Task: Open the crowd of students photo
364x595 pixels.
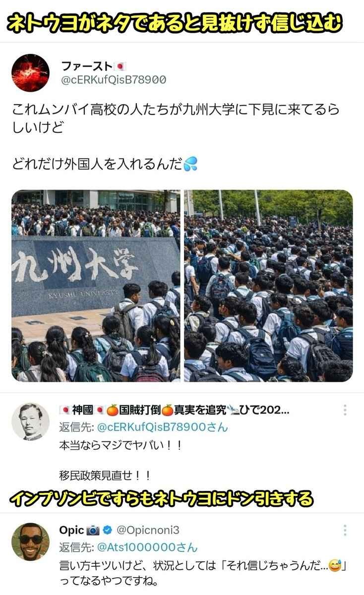Action: point(269,286)
